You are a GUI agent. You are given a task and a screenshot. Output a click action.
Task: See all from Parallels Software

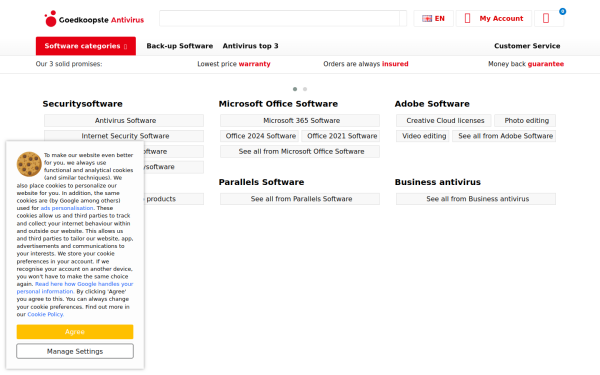click(300, 199)
